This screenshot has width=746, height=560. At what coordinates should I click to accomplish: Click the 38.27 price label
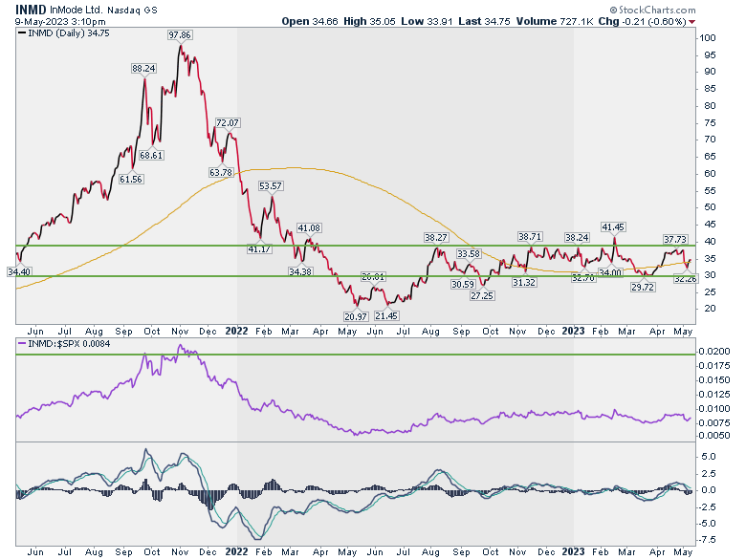pyautogui.click(x=436, y=237)
